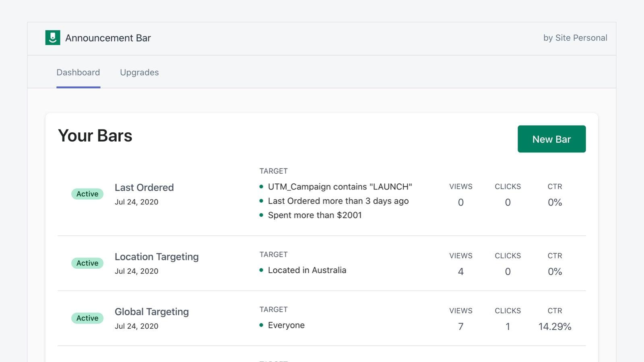Image resolution: width=644 pixels, height=362 pixels.
Task: Click the Views count for Location Targeting
Action: coord(460,271)
